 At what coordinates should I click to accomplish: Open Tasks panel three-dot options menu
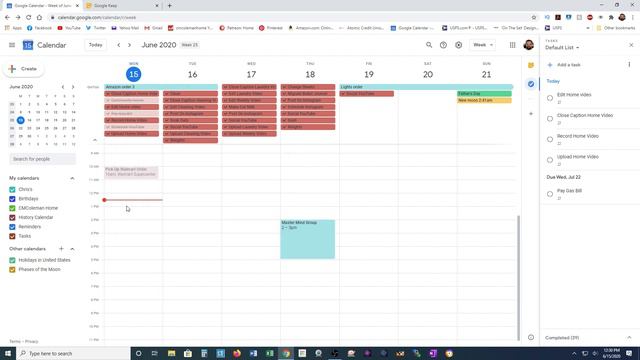(629, 64)
